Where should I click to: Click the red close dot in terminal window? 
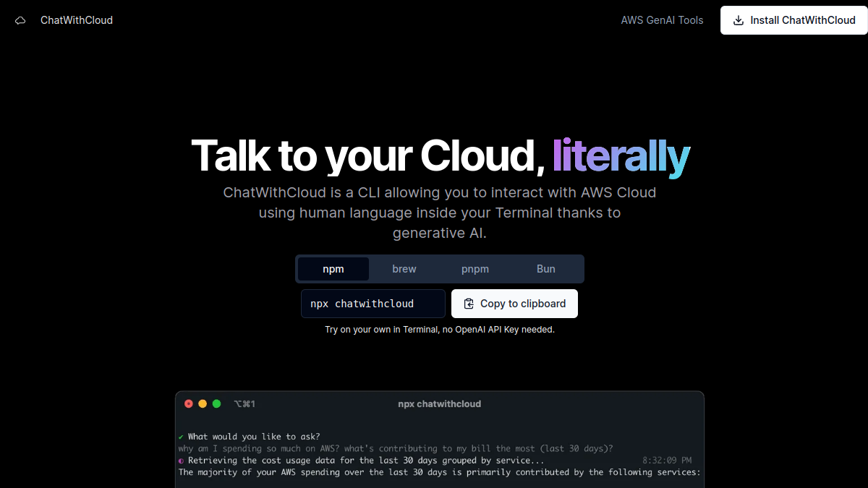tap(189, 403)
